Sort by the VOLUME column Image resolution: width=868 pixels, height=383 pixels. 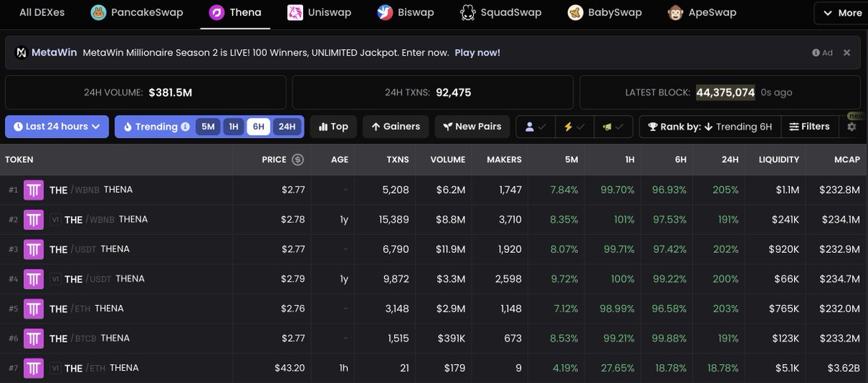[448, 159]
